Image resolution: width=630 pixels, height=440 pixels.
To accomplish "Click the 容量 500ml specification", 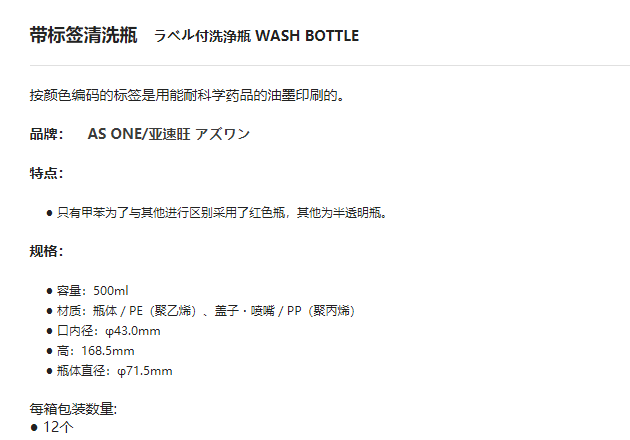I will coord(92,291).
